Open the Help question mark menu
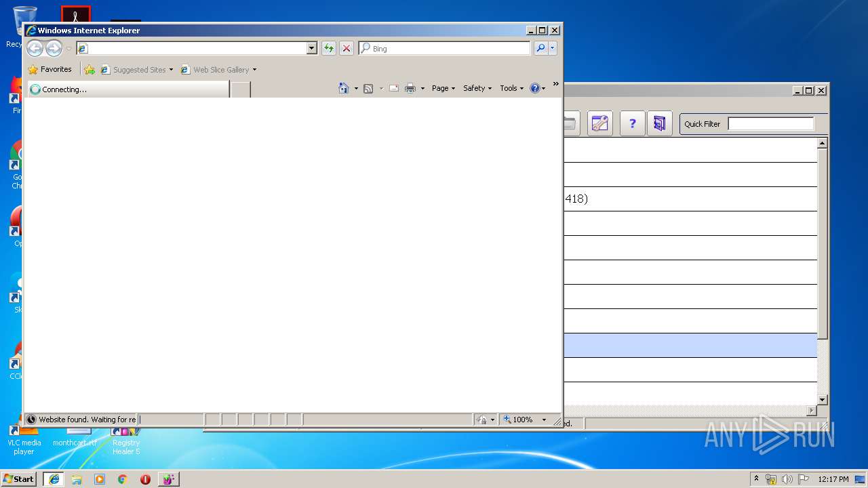The image size is (868, 488). coord(538,88)
